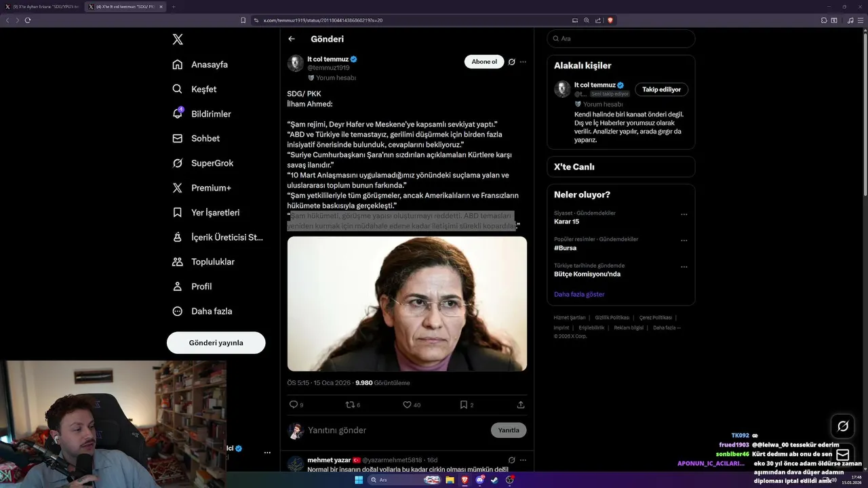Screen dimensions: 868x488
Task: Open Anasayfa home page
Action: pos(200,64)
